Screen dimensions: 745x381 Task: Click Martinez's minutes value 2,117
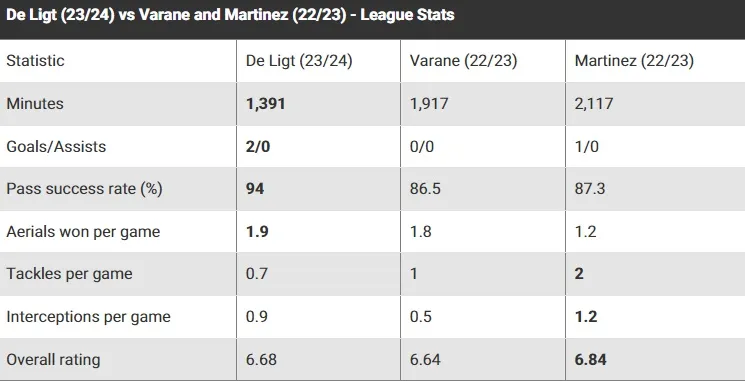point(594,104)
